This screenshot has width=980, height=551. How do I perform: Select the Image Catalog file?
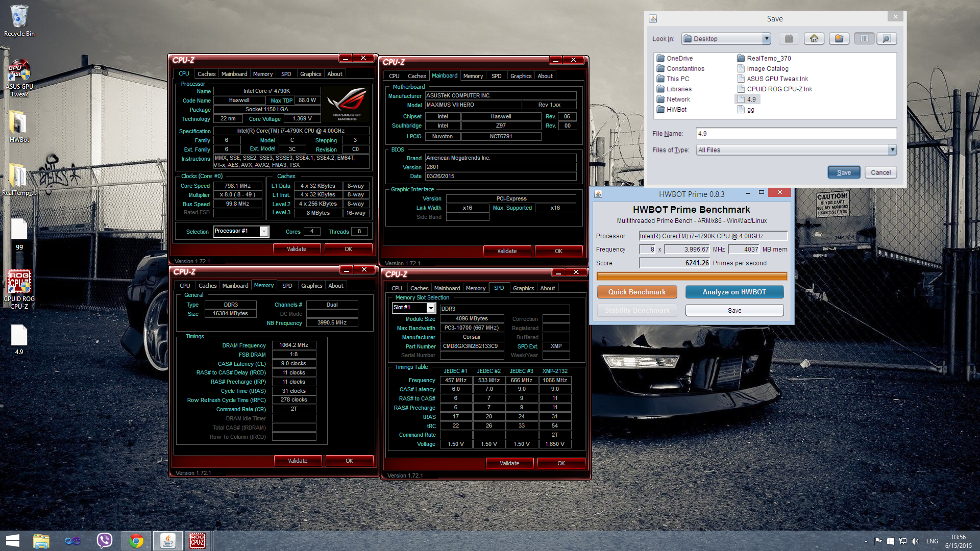point(763,68)
